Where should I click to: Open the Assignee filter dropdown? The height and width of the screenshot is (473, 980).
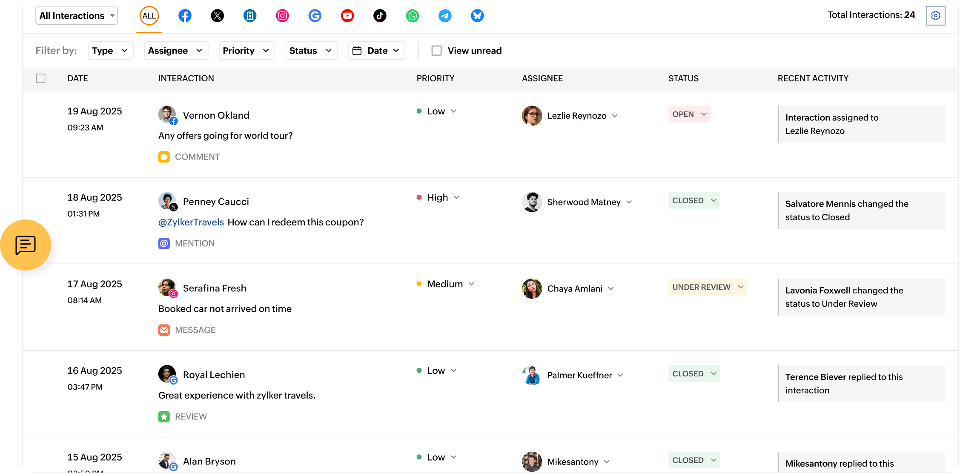click(175, 50)
